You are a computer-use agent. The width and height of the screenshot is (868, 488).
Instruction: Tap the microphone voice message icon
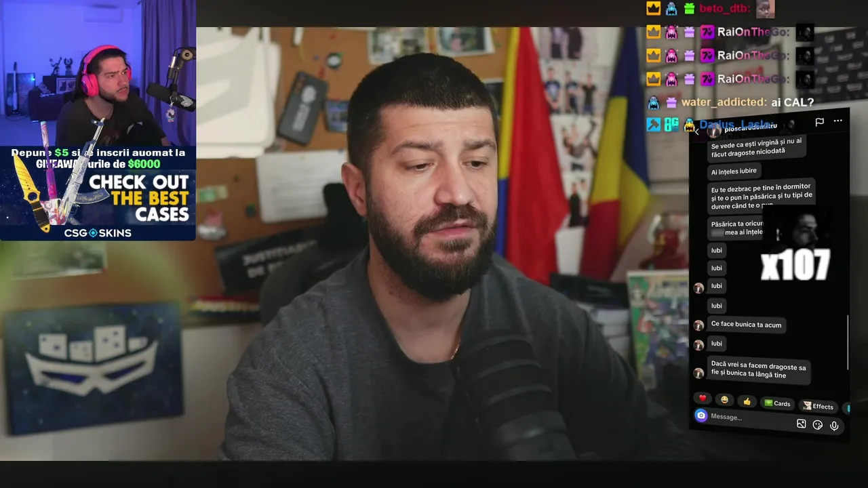click(x=834, y=426)
